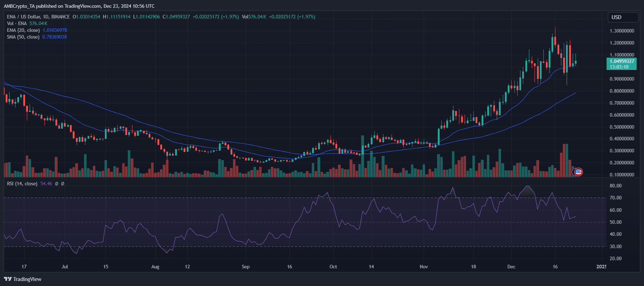Screen dimensions: 644x286
Task: Click the 60.00 RSI axis label
Action: (615, 210)
